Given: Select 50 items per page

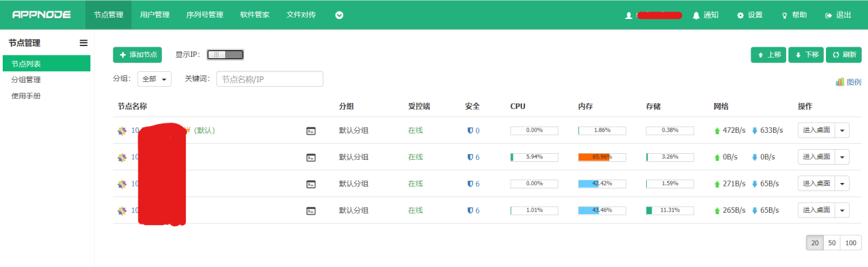Looking at the screenshot, I should (832, 243).
